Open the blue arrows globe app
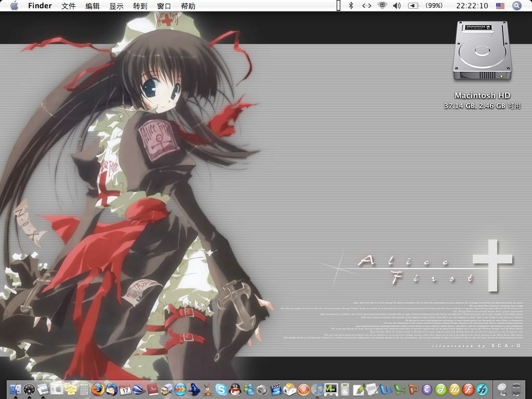532x399 pixels. point(180,389)
